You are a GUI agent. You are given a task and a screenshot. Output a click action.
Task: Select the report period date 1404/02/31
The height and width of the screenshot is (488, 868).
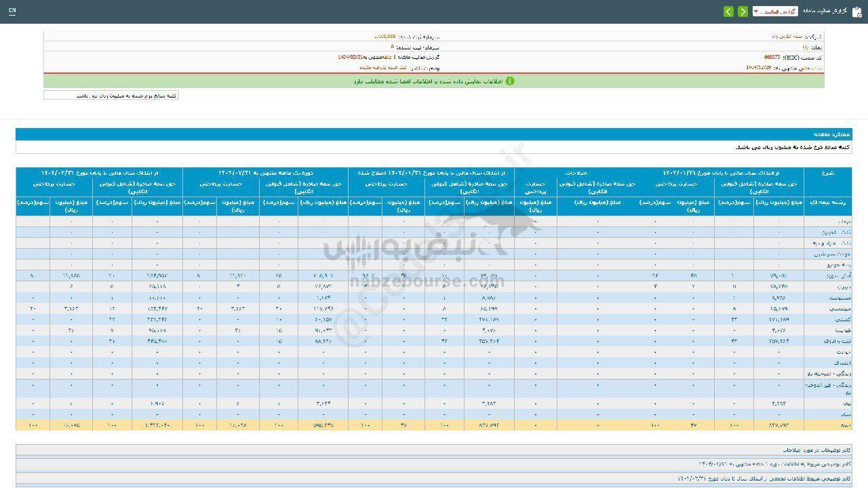(351, 58)
